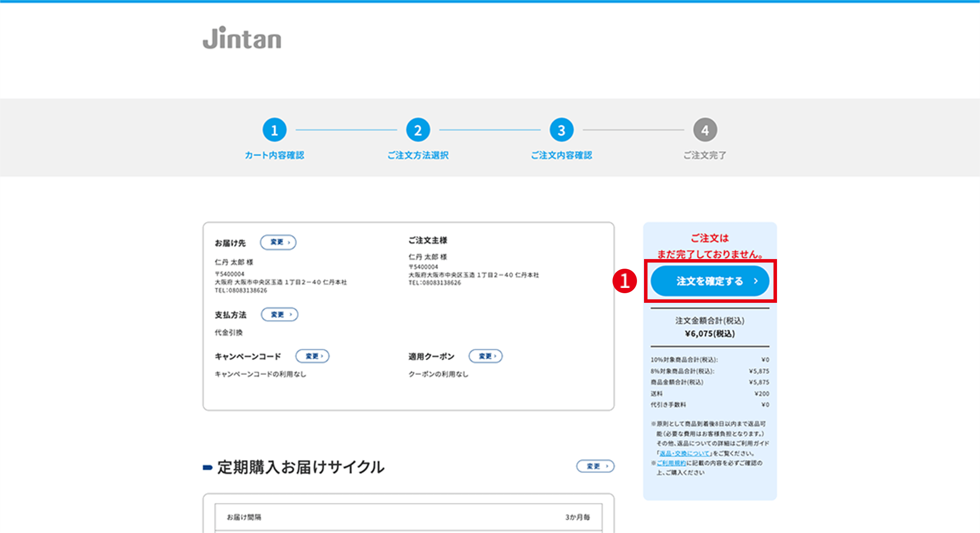The image size is (980, 533).
Task: Click the 3か月毎 delivery interval value
Action: (x=577, y=517)
